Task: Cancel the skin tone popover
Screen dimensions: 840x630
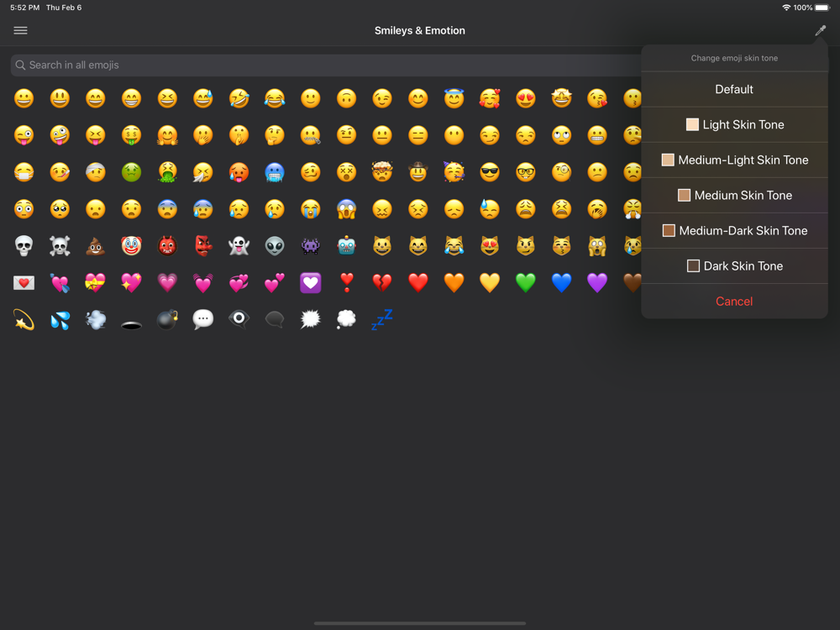Action: (x=734, y=302)
